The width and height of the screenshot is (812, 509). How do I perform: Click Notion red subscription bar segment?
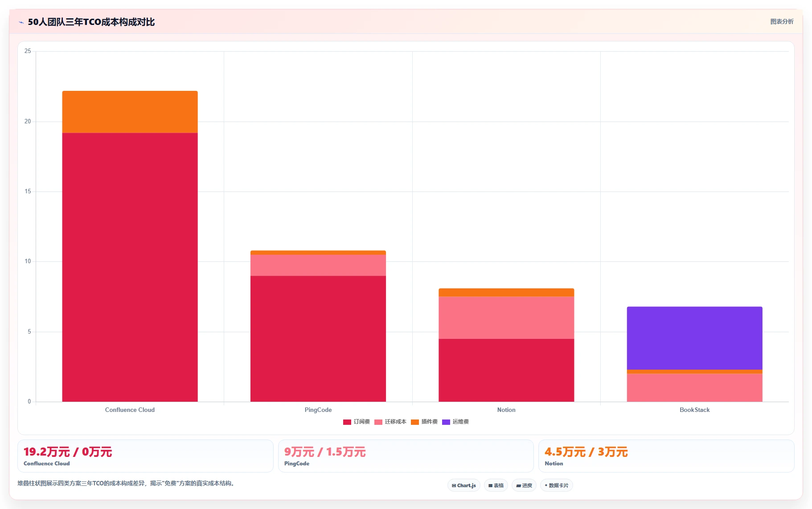[506, 370]
